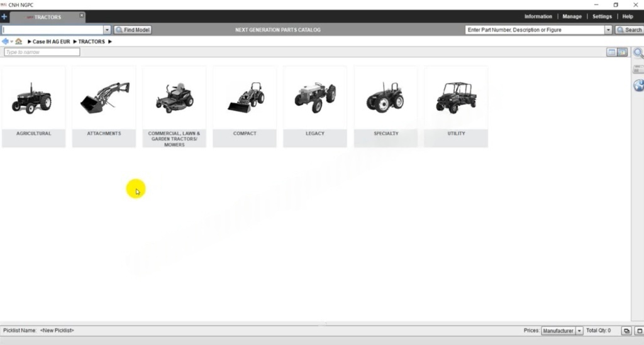This screenshot has height=345, width=644.
Task: Switch to thumbnail grid view icon
Action: coord(622,52)
